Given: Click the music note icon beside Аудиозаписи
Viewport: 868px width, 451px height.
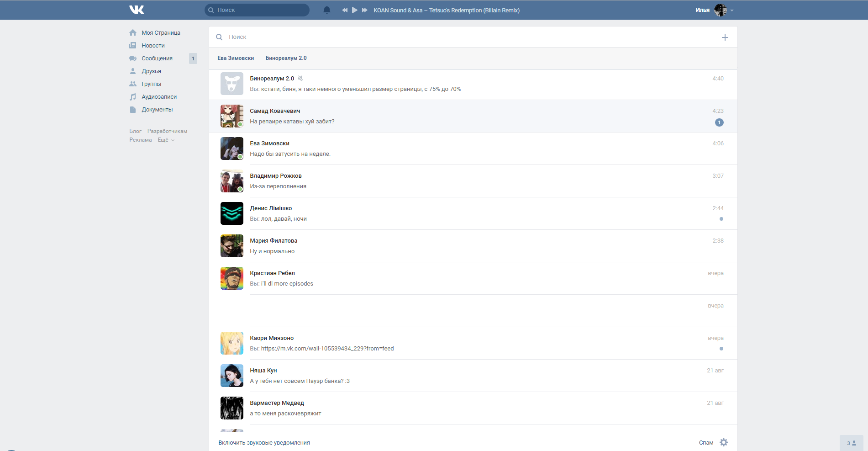Looking at the screenshot, I should pos(133,97).
